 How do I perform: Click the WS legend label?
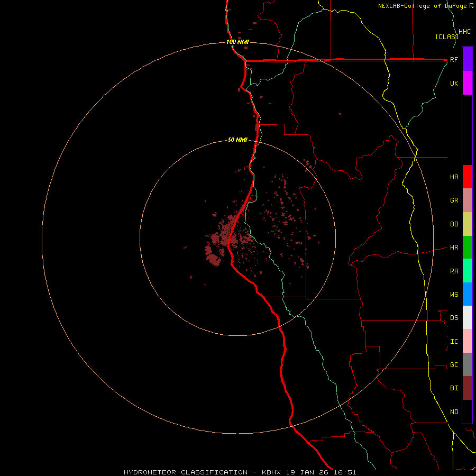tap(454, 295)
